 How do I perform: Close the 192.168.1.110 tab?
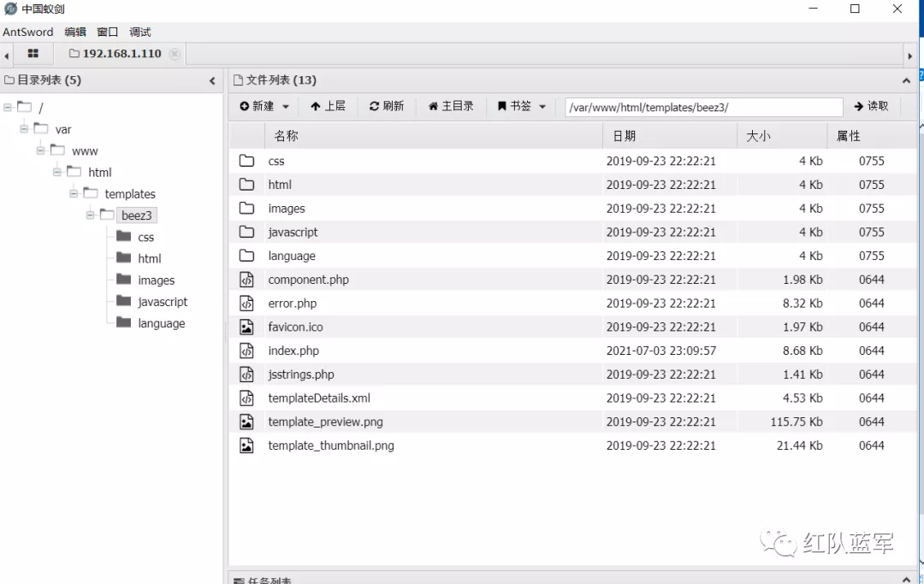(x=175, y=54)
